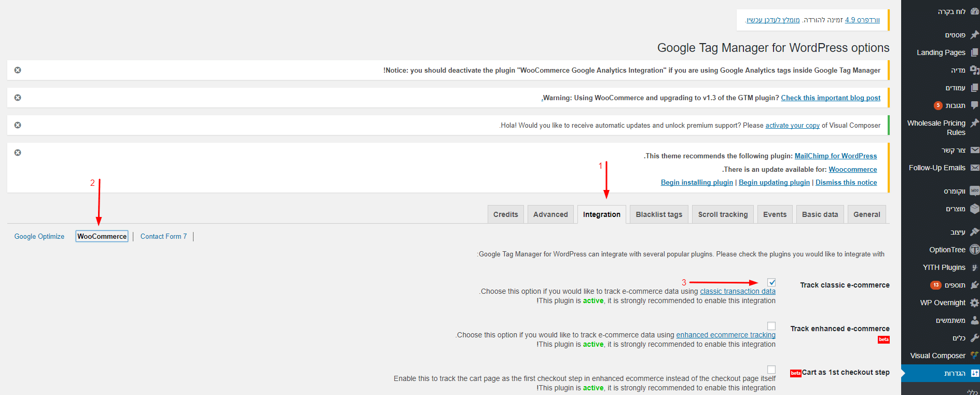Screen dimensions: 980x395
Task: Open classic transaction data link
Action: point(738,291)
